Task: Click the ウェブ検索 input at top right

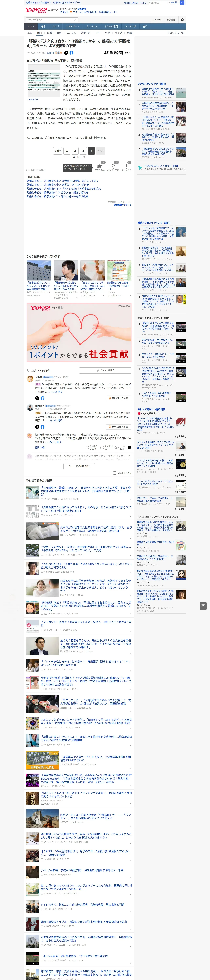Action: [x=158, y=3]
